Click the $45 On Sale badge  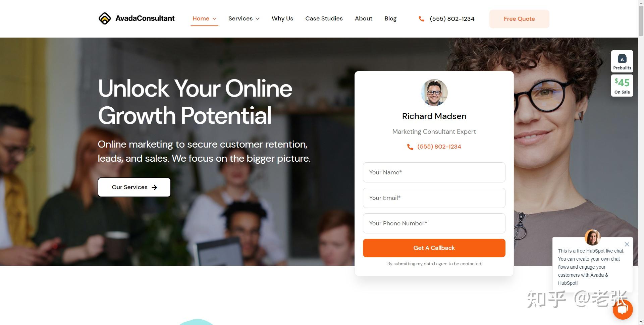coord(622,86)
